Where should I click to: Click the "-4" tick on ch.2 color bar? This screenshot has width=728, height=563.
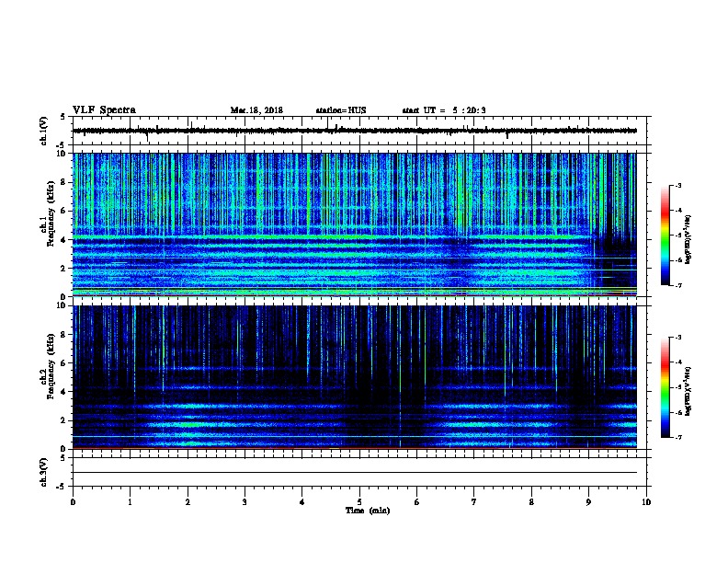[677, 362]
